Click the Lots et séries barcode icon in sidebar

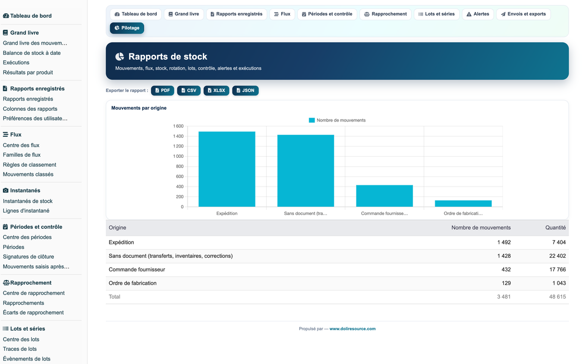[x=5, y=329]
